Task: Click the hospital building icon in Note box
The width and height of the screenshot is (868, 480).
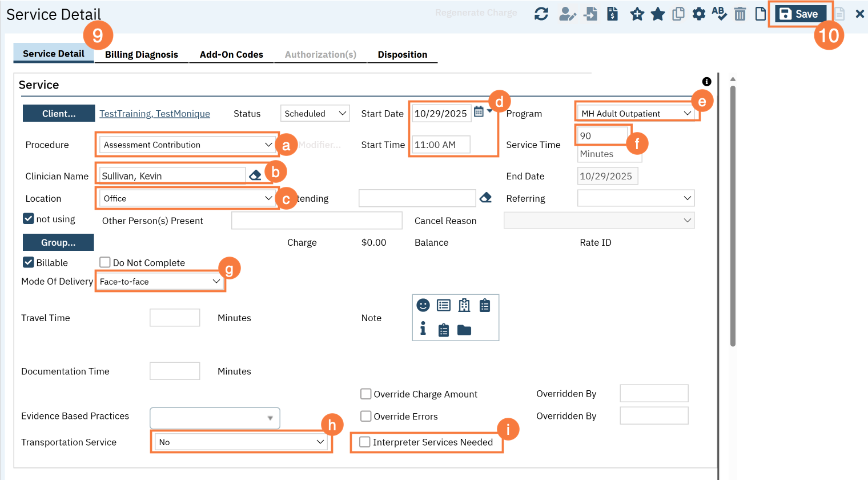Action: (464, 305)
